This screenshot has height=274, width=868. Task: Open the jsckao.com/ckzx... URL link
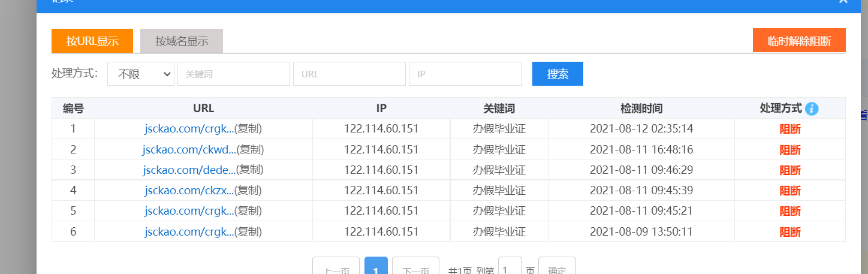[189, 191]
